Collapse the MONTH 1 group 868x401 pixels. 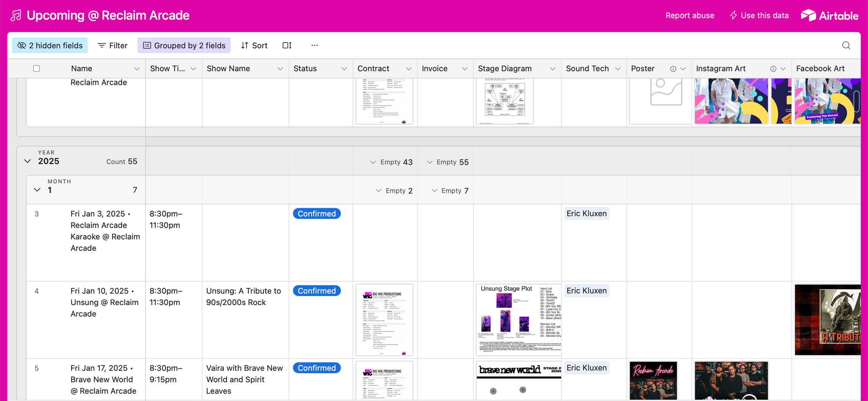pyautogui.click(x=37, y=190)
